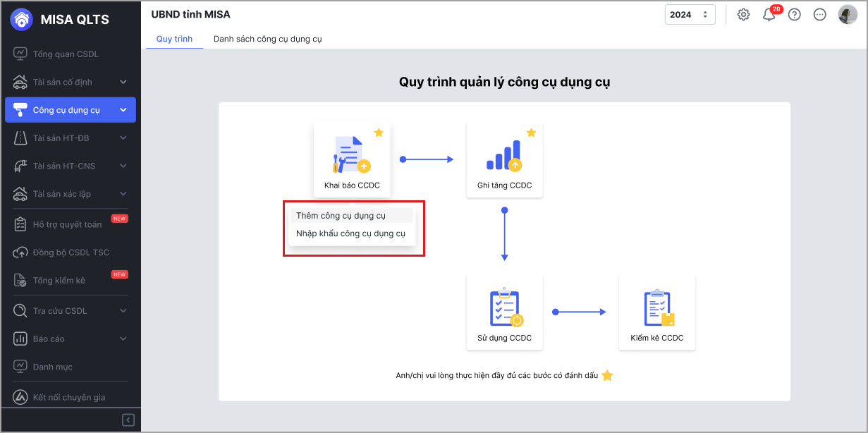This screenshot has width=868, height=433.
Task: Open Tổng kiểm kê in sidebar
Action: tap(59, 281)
